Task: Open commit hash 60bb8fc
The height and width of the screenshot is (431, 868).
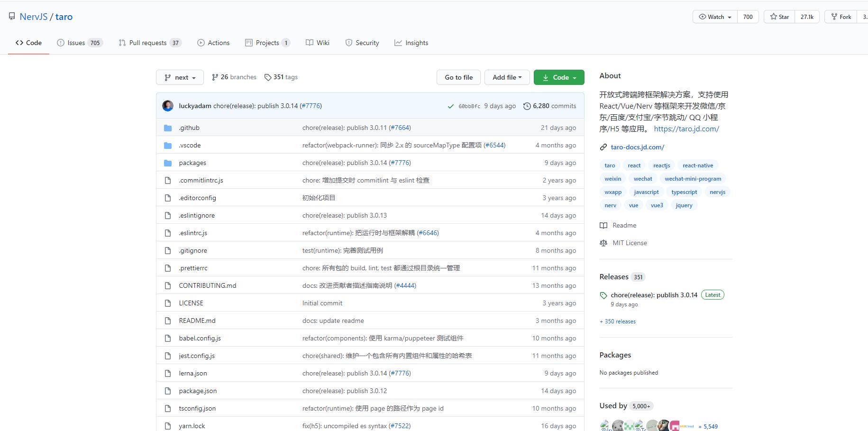Action: click(469, 106)
